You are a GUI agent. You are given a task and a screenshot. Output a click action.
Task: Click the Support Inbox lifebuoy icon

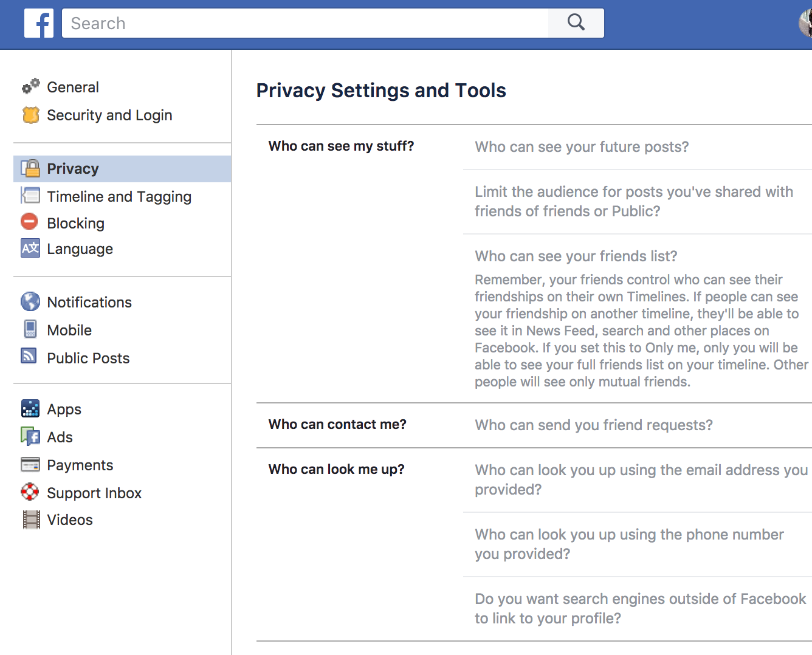point(30,492)
